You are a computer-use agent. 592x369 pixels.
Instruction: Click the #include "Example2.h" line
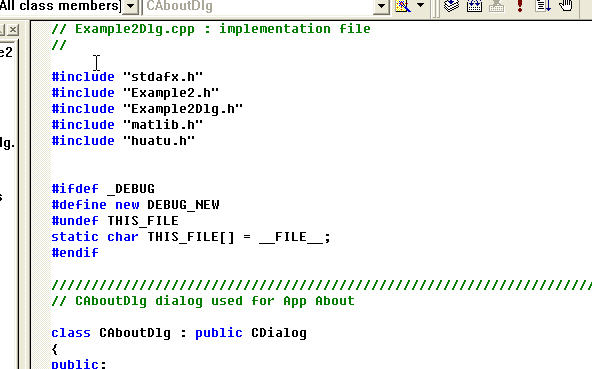[x=135, y=93]
